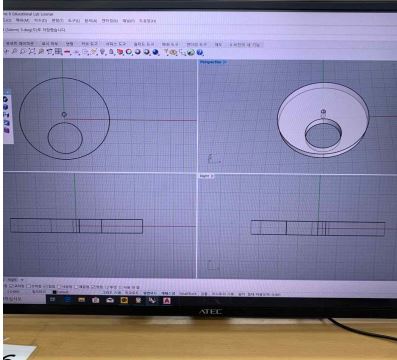The image size is (397, 360).
Task: Toggle the first unchecked osnap checkbox
Action: 29,286
